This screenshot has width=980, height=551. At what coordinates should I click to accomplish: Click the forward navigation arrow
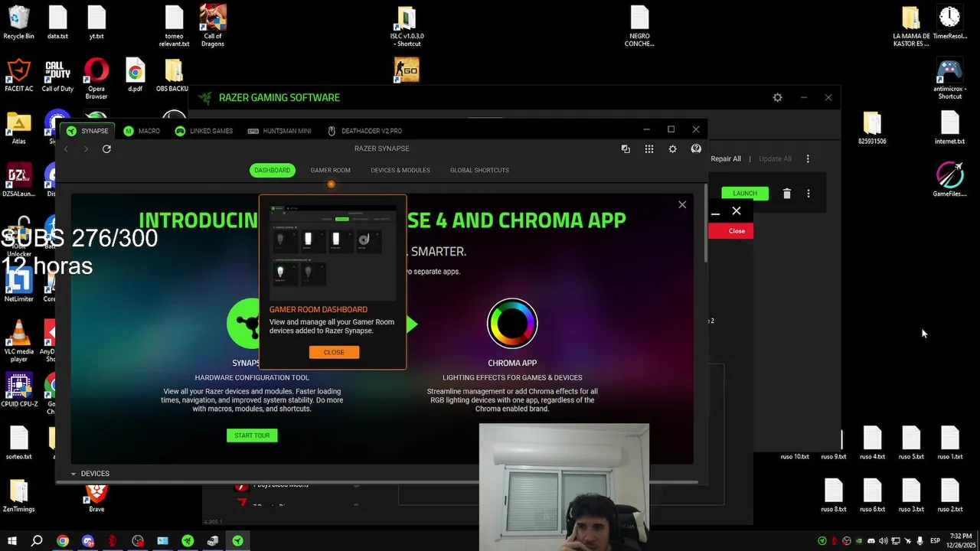tap(86, 148)
